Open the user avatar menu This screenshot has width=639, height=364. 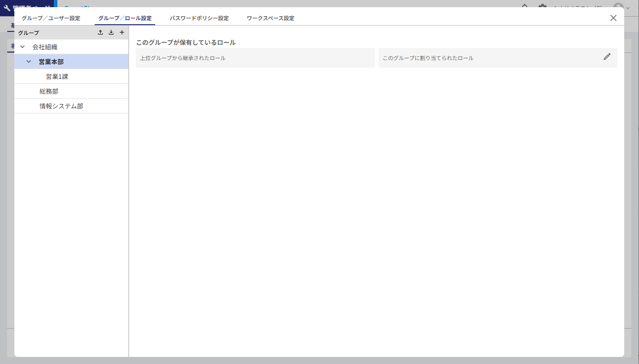pos(619,6)
